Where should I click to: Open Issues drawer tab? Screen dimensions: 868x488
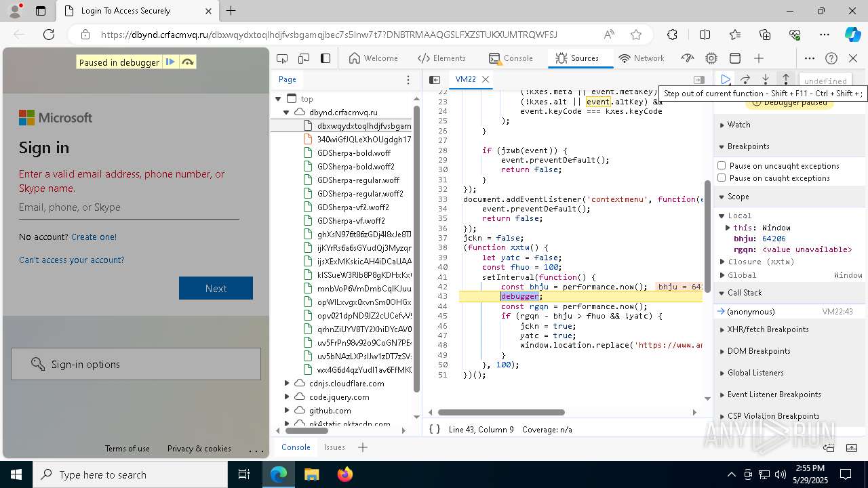coord(334,447)
